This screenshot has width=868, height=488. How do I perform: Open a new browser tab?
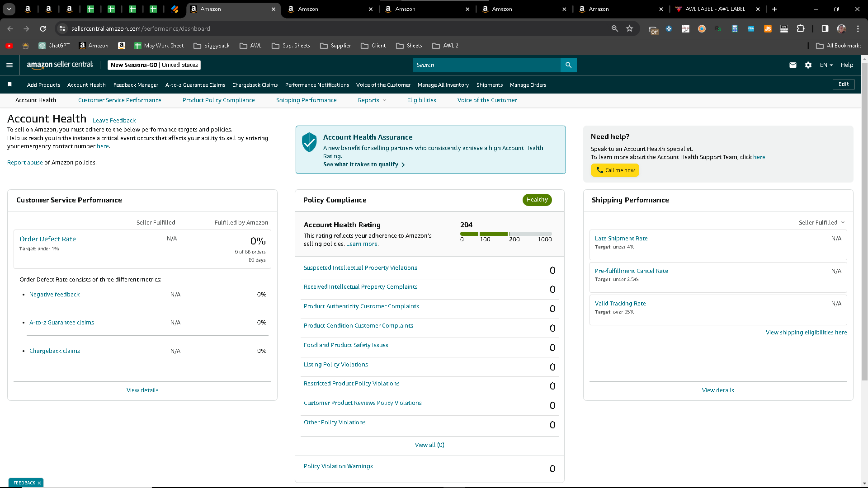pos(774,9)
